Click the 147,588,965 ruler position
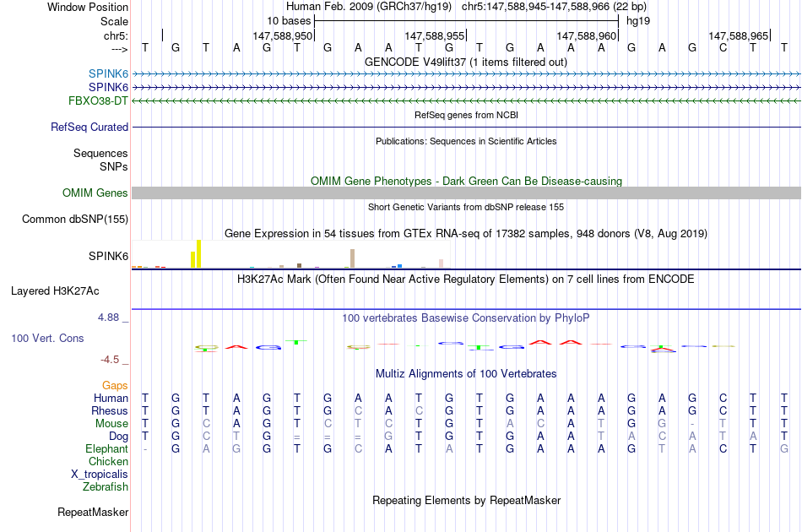The height and width of the screenshot is (532, 802). click(x=738, y=35)
